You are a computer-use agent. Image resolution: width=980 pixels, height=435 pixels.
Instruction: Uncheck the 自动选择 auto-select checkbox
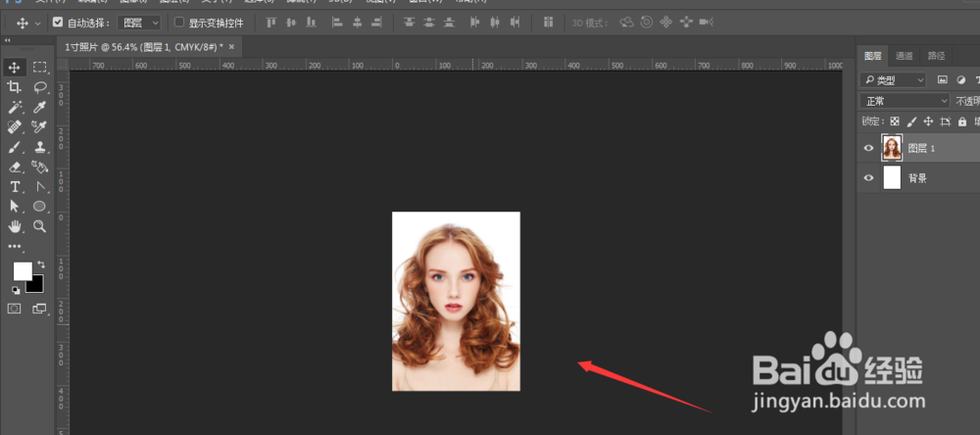tap(58, 23)
